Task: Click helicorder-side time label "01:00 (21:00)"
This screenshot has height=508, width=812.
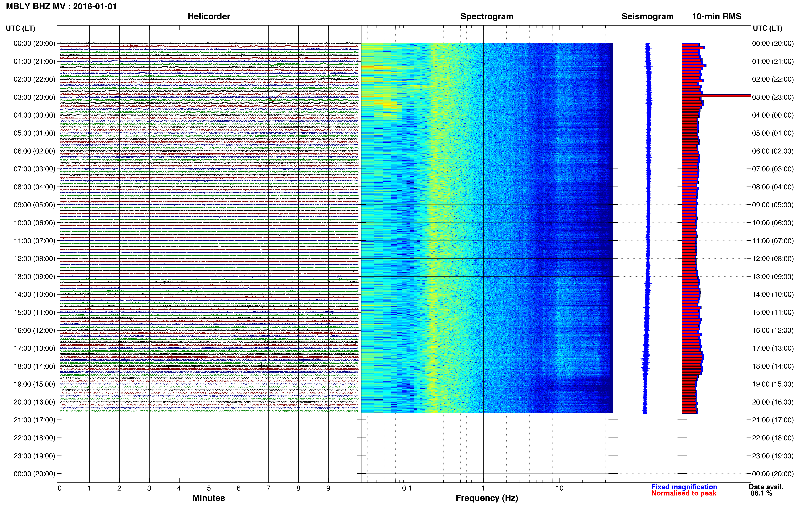Action: 34,62
